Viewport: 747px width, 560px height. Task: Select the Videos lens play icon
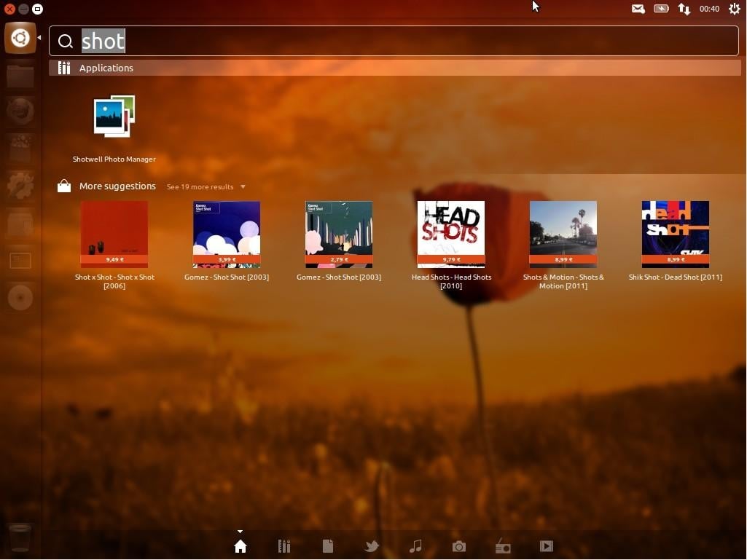click(546, 546)
